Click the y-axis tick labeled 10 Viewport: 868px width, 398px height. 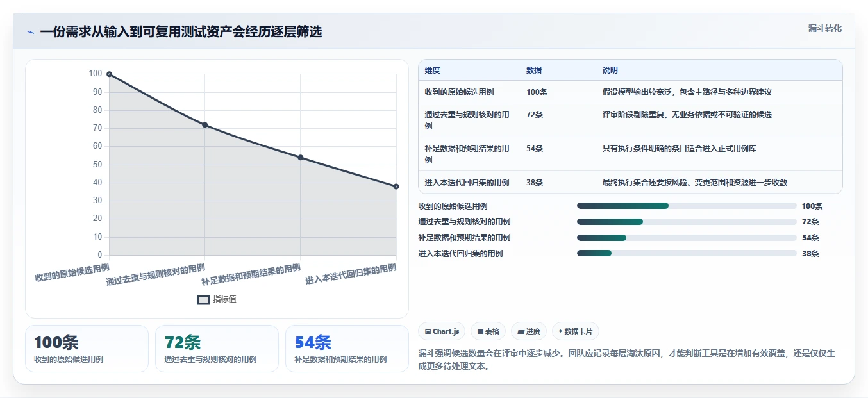(97, 237)
